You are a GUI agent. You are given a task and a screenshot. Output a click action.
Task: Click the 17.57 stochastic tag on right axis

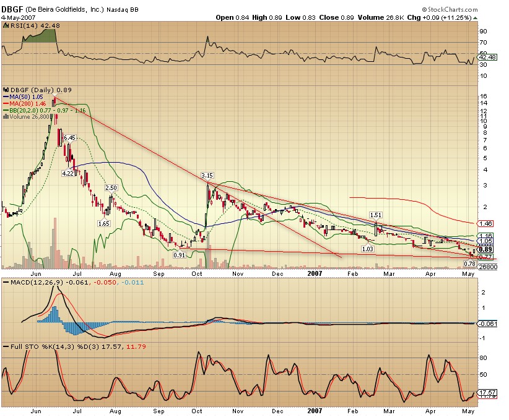(487, 392)
